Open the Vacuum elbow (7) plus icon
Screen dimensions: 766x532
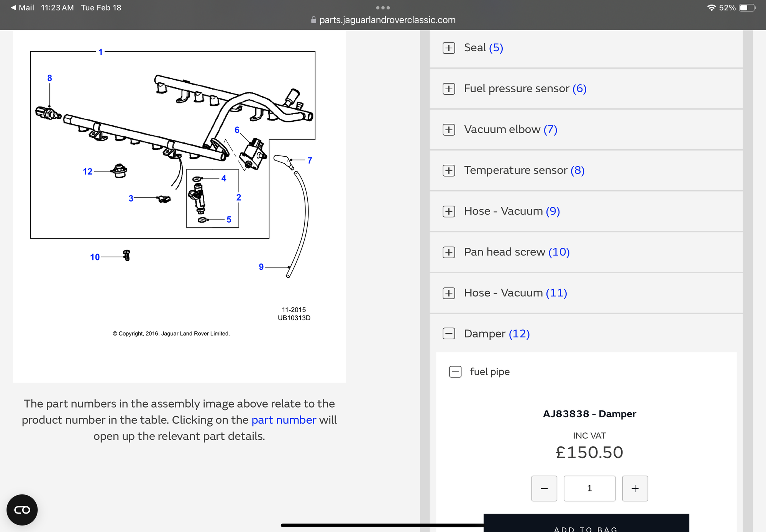coord(449,129)
